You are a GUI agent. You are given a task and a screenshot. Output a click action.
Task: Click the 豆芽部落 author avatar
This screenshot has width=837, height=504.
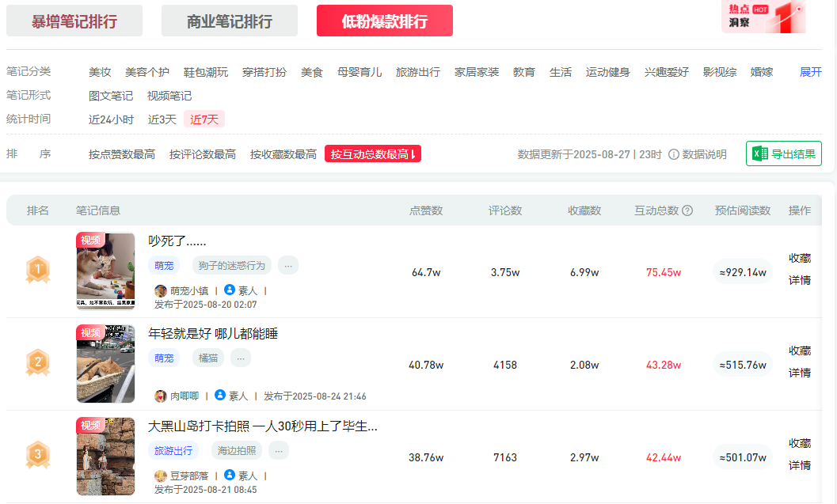click(x=161, y=476)
